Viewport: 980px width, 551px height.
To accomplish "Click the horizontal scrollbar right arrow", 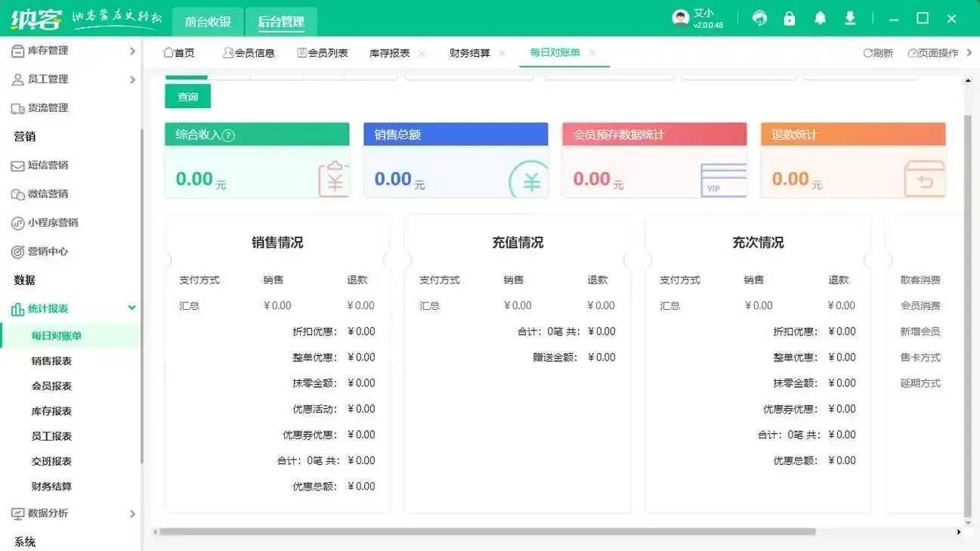I will 959,532.
